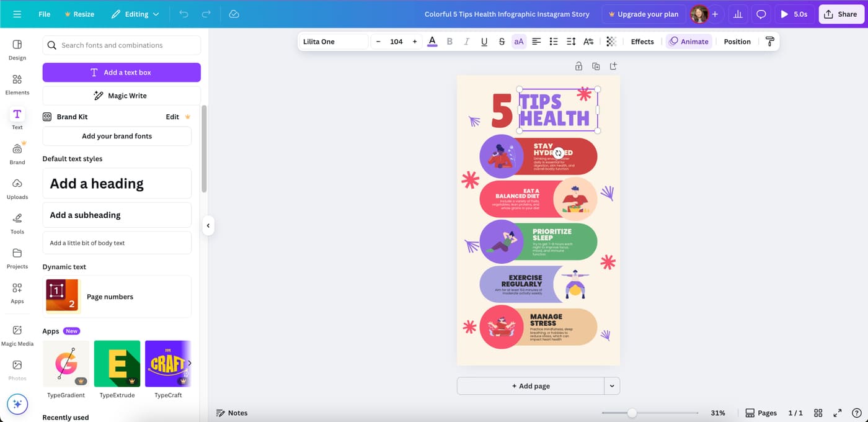The image size is (868, 422).
Task: Lock the selected text element
Action: tap(578, 65)
